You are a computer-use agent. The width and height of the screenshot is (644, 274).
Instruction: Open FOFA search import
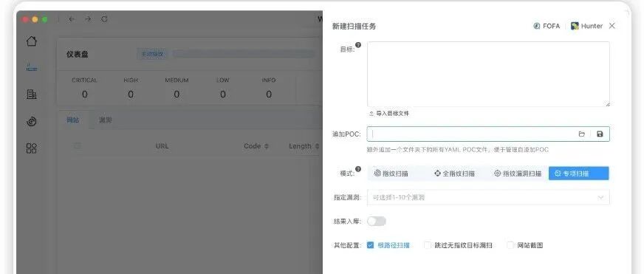click(547, 26)
